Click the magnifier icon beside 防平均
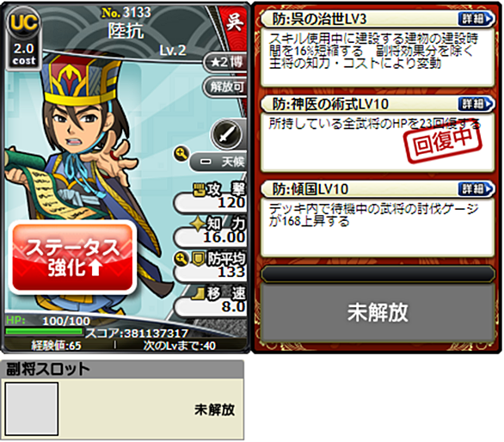Image resolution: width=504 pixels, height=442 pixels. 181,259
